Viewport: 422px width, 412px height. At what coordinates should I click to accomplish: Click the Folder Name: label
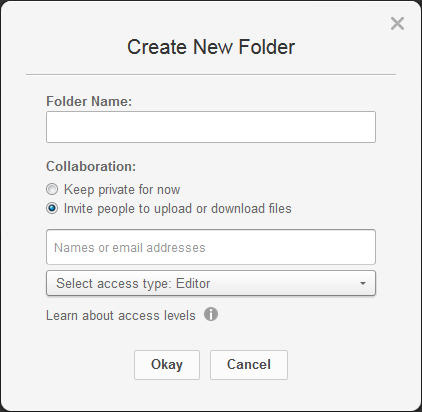tap(89, 101)
